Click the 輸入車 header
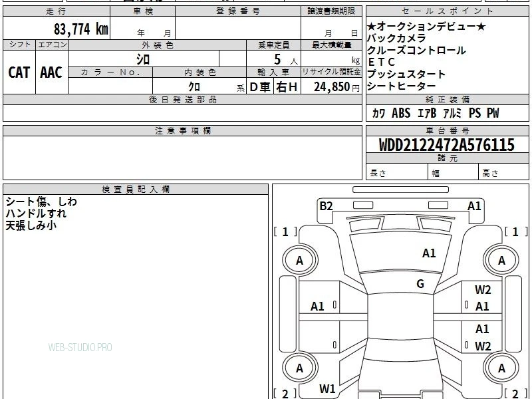The width and height of the screenshot is (532, 399). click(x=273, y=72)
